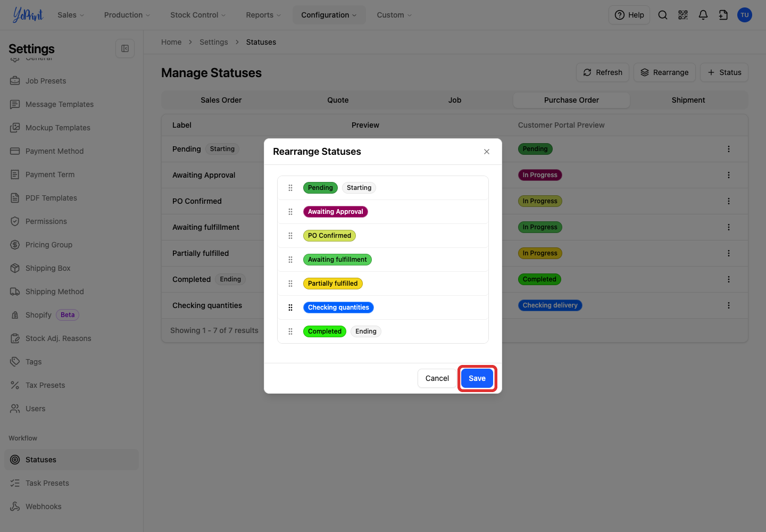Expand the Sales menu
The height and width of the screenshot is (532, 766).
coord(71,15)
